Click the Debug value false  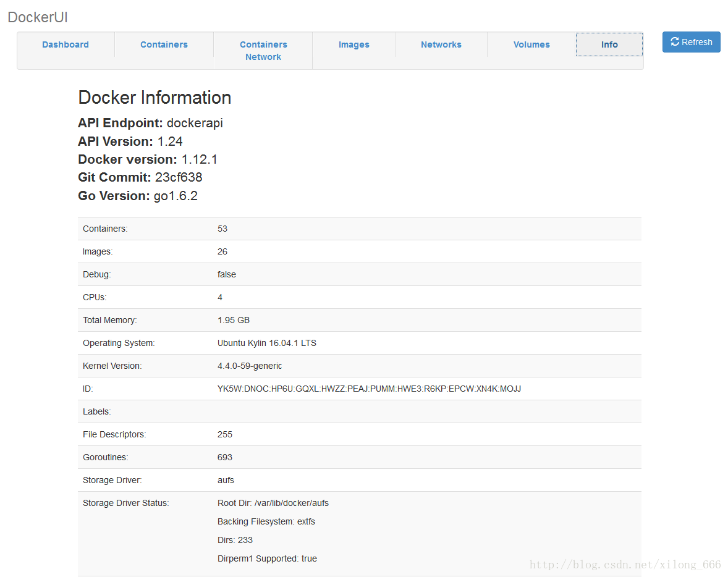(x=227, y=274)
